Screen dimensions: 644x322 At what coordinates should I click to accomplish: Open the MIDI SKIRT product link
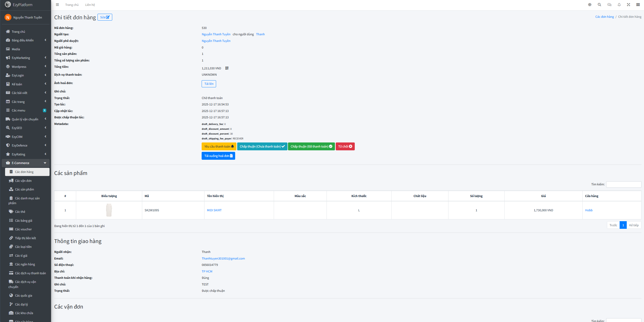(x=214, y=210)
